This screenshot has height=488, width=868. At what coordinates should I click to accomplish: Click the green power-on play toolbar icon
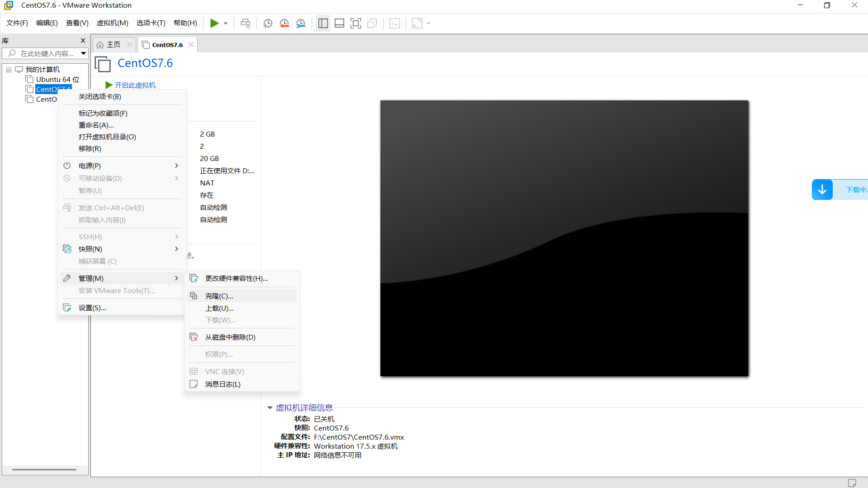coord(214,24)
